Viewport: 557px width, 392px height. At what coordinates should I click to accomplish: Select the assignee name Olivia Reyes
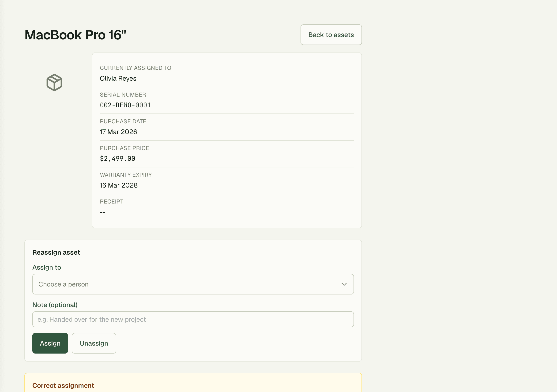(x=118, y=79)
